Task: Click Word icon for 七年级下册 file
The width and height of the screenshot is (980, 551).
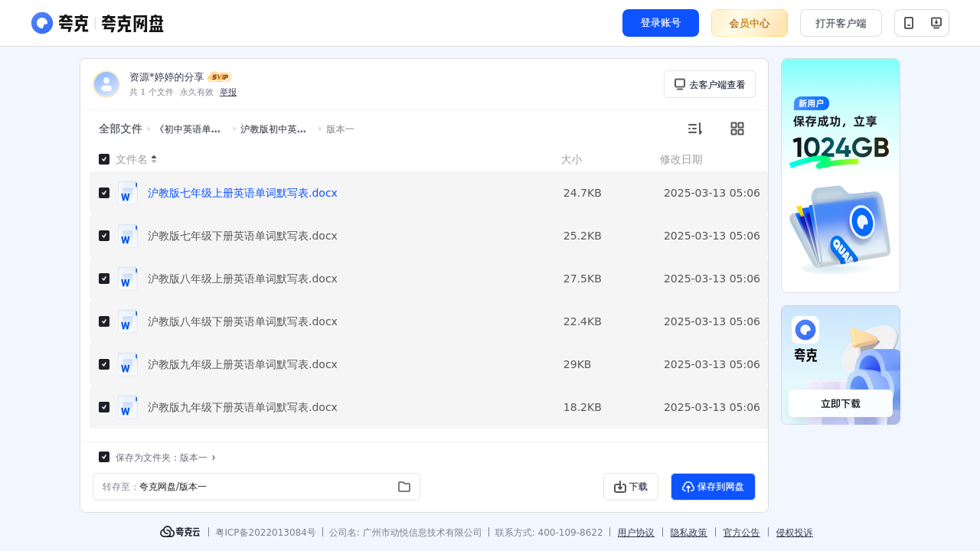Action: tap(128, 236)
